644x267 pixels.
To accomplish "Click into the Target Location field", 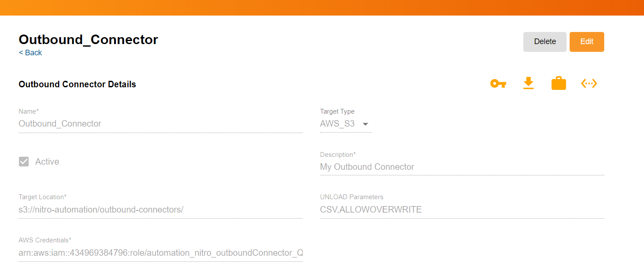I will click(x=160, y=210).
